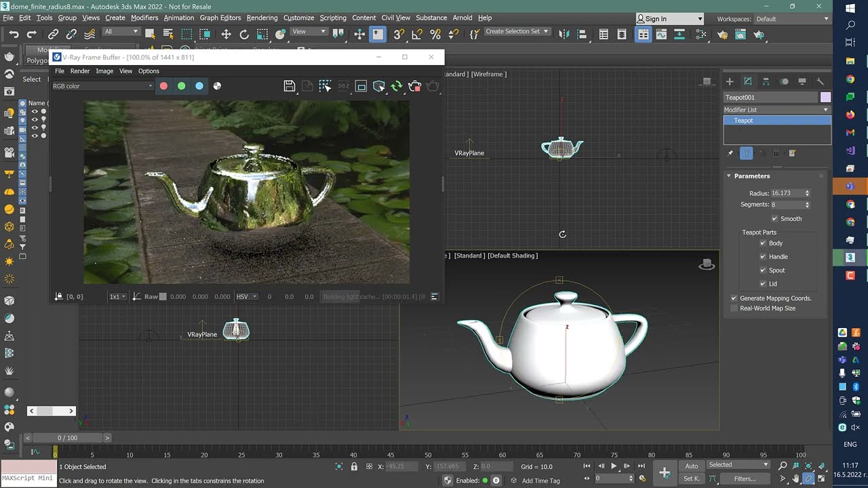Click the Mirror tool icon
Viewport: 868px width, 488px height.
[564, 34]
